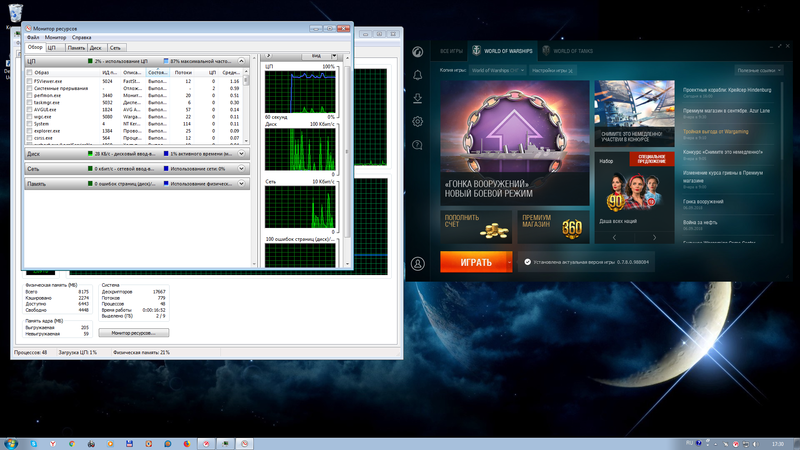Collapse the ЦП section chevron
Screen dimensions: 800x450
[x=241, y=61]
